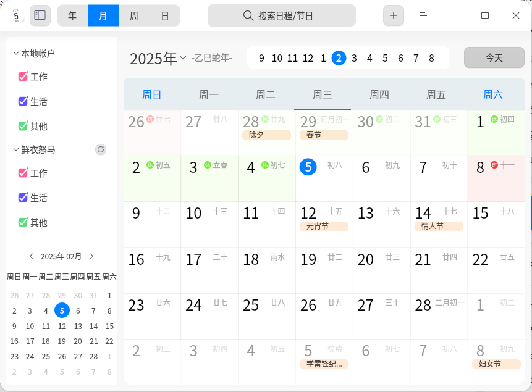Image resolution: width=532 pixels, height=392 pixels.
Task: Click the -乙巳蛇年- lunar year label
Action: click(212, 58)
